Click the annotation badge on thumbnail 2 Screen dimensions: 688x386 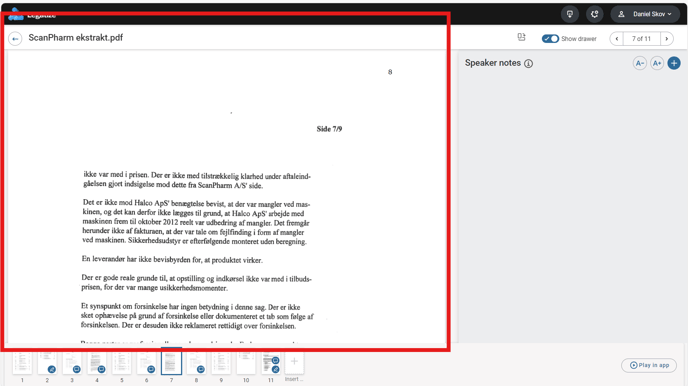point(52,369)
